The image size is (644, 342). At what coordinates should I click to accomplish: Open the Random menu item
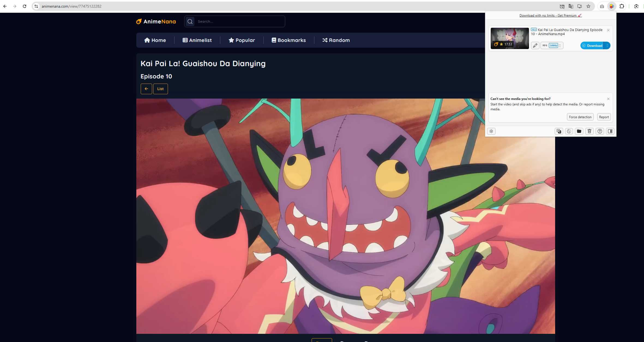tap(336, 40)
